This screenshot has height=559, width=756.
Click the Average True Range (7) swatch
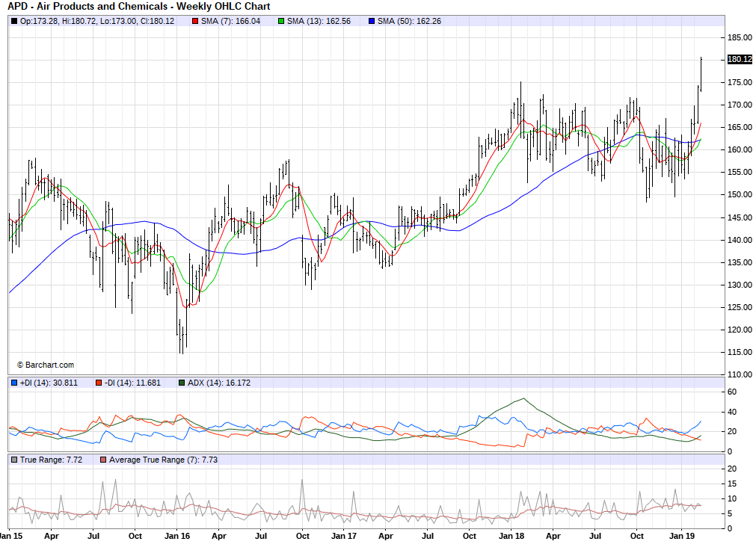tap(103, 460)
